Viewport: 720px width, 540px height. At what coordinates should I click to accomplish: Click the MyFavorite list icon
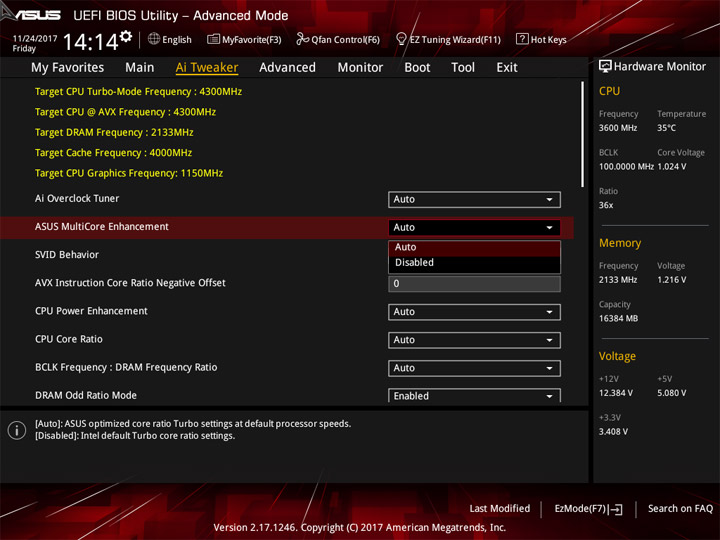[213, 39]
